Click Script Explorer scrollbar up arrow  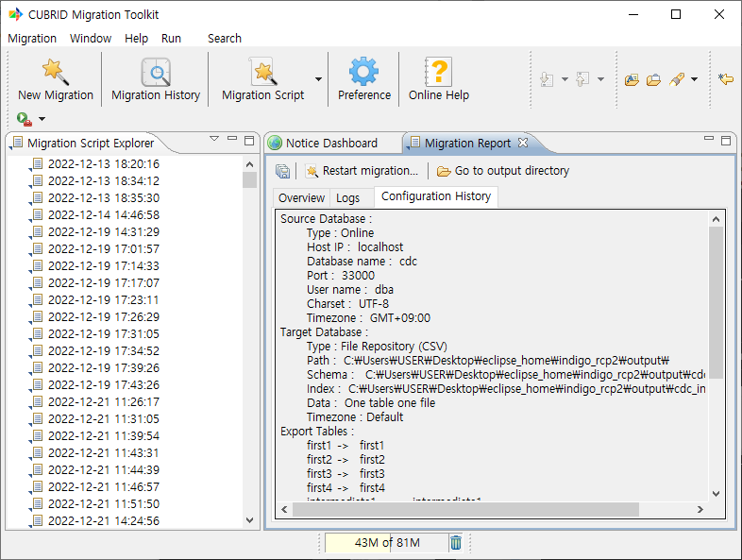(x=250, y=164)
